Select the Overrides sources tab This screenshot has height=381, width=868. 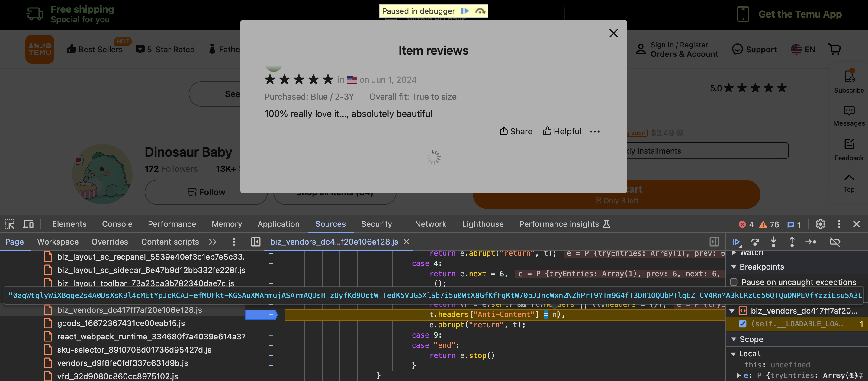pos(110,242)
